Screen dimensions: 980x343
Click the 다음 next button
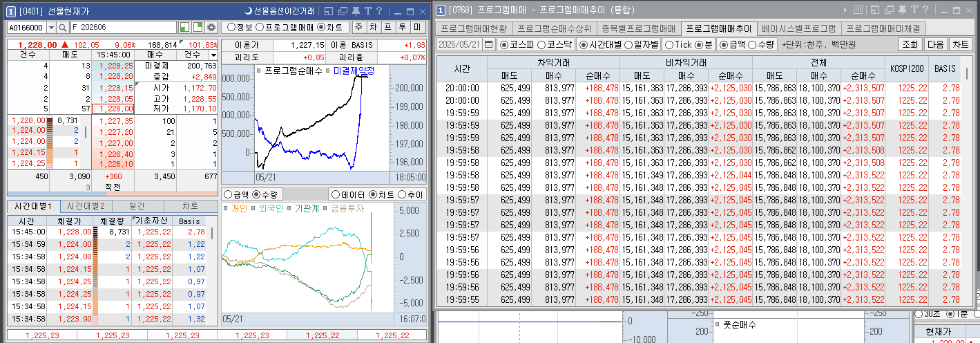pos(935,44)
